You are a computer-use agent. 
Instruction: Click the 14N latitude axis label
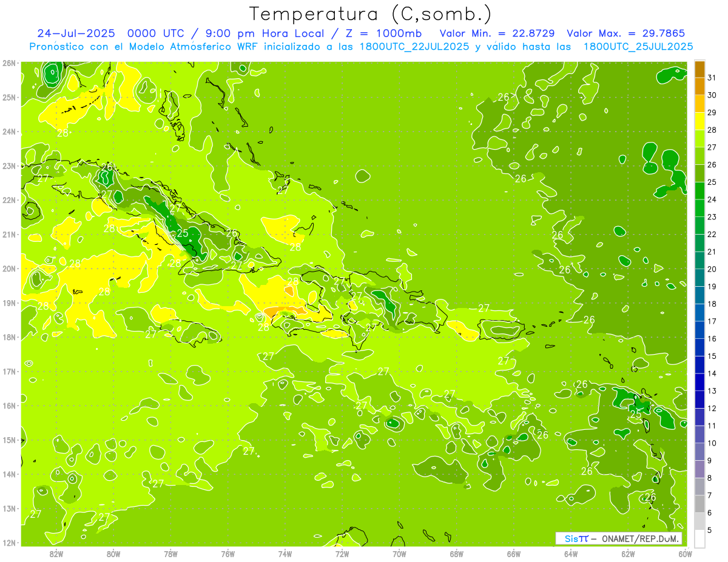9,474
